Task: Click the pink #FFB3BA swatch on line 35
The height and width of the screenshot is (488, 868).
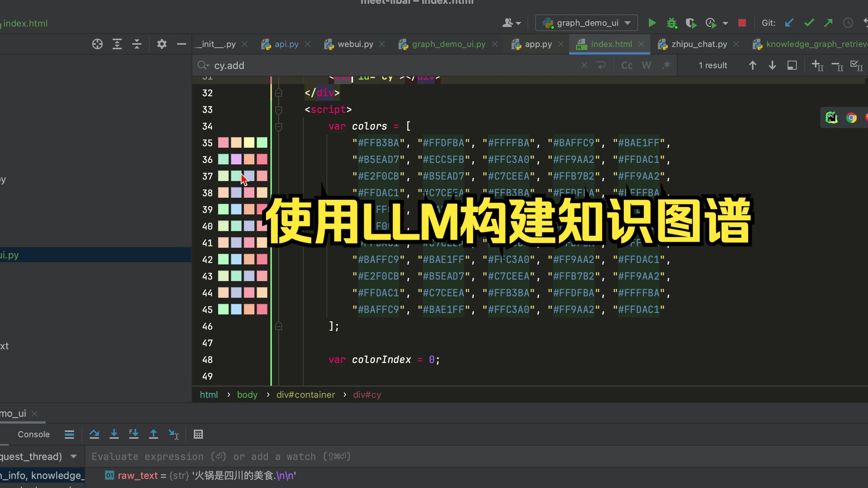Action: (x=223, y=143)
